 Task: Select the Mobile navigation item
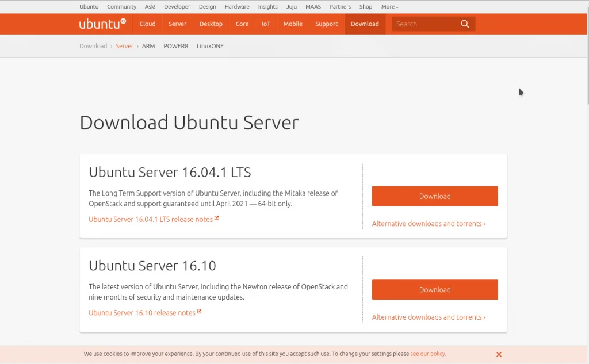(293, 24)
